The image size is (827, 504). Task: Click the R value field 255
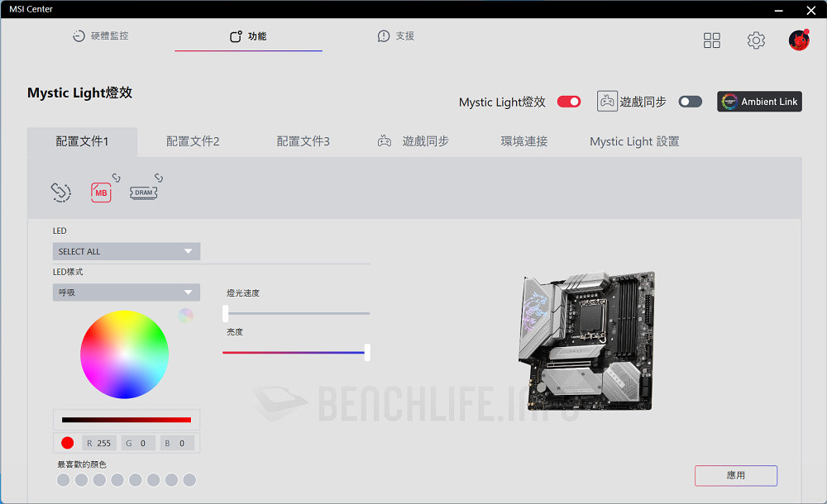tap(100, 444)
